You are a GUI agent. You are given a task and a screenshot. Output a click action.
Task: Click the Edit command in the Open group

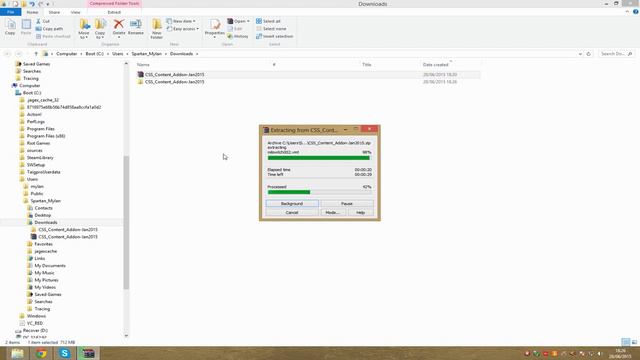click(x=235, y=29)
